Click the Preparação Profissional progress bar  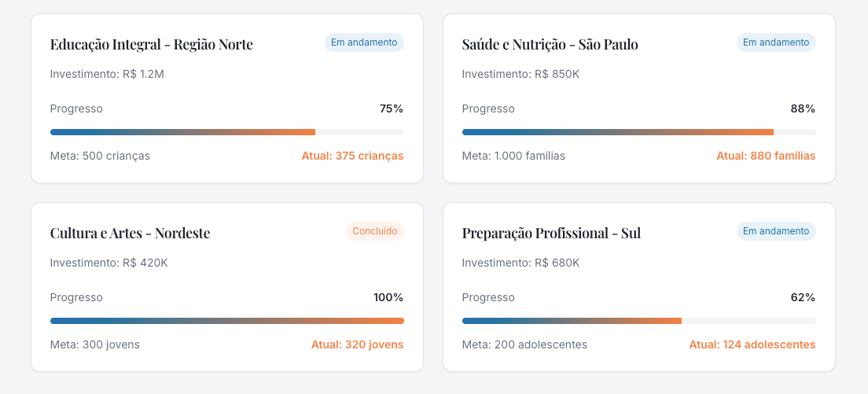pyautogui.click(x=638, y=321)
